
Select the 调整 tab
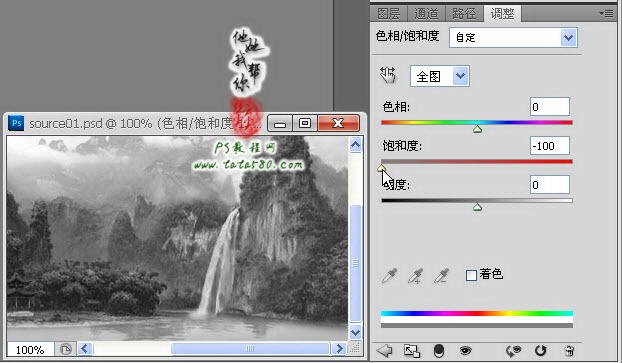[502, 14]
